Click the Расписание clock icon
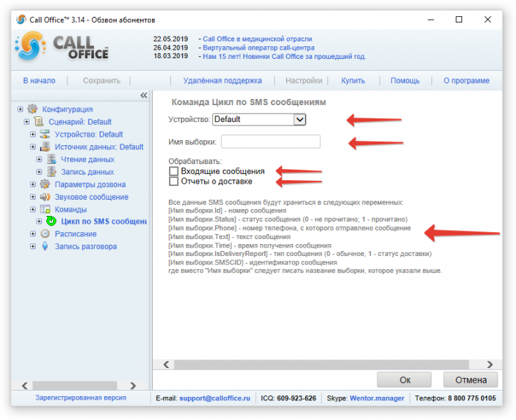Screen dimensions: 516x420 45,233
